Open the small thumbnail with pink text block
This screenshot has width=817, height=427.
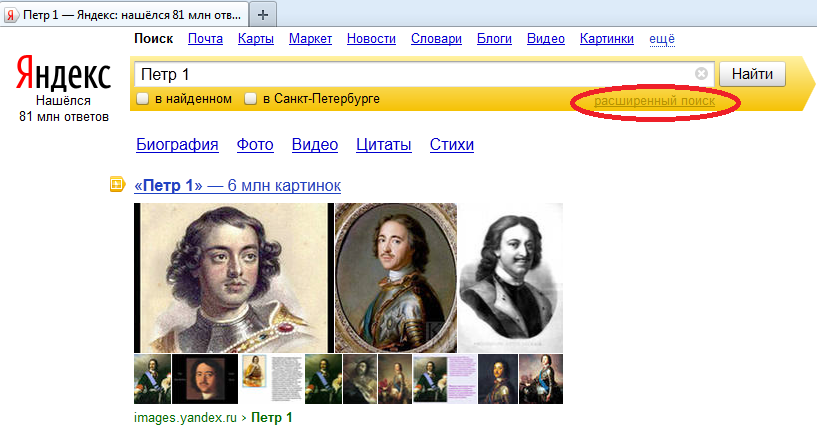click(x=445, y=379)
